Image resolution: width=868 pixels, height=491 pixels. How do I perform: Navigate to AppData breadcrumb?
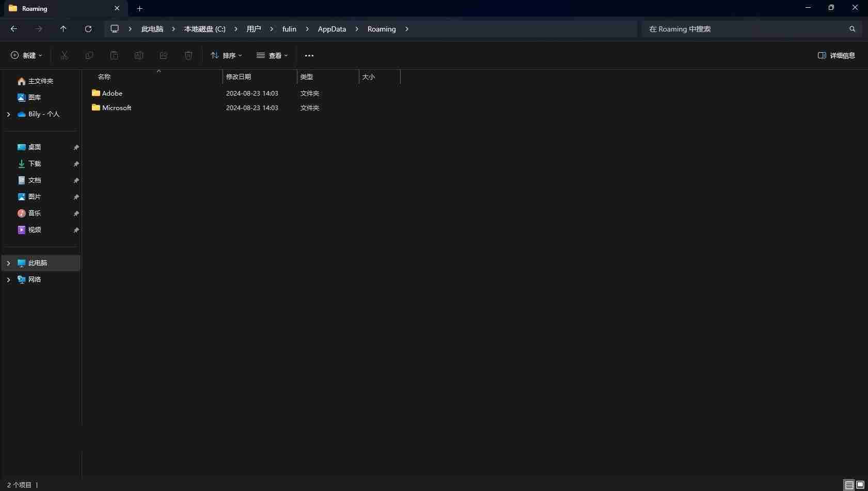(x=332, y=29)
